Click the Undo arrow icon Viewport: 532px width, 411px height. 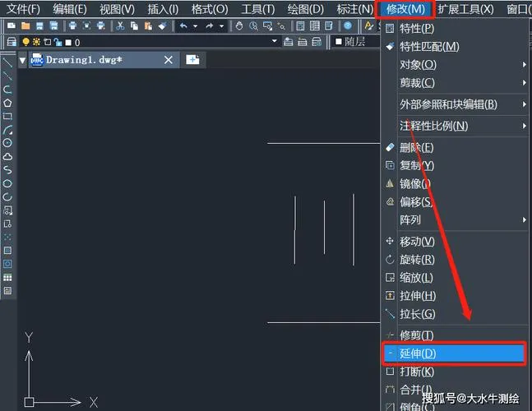183,25
